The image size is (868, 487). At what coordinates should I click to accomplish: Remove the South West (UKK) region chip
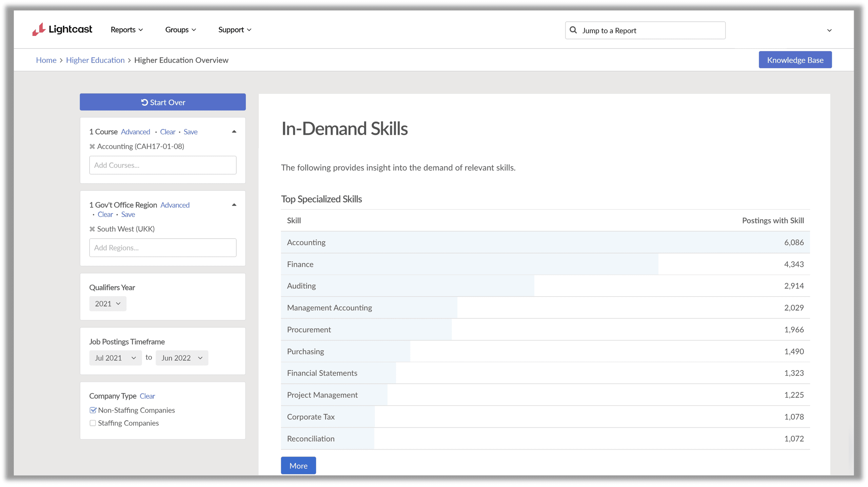pos(92,229)
